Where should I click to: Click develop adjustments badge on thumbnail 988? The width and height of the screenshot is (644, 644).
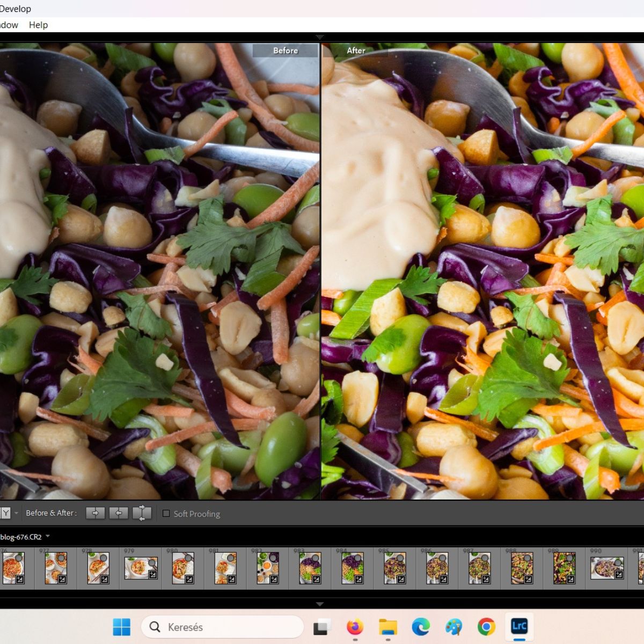pyautogui.click(x=529, y=580)
